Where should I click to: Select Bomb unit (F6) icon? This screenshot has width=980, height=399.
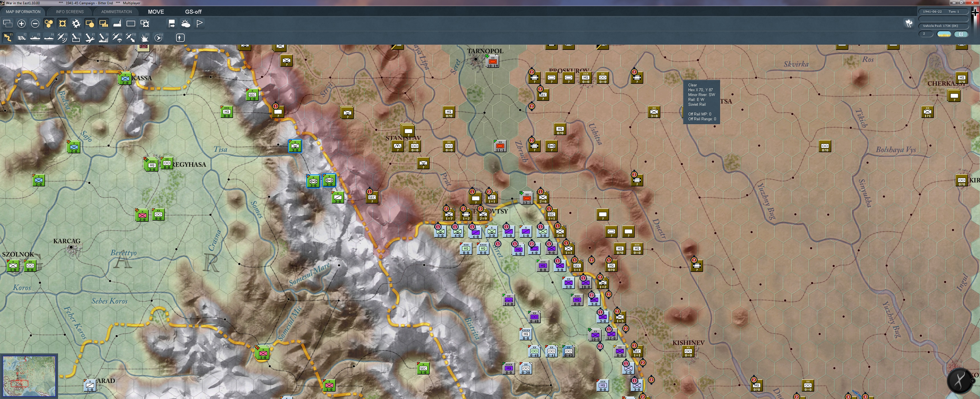76,37
